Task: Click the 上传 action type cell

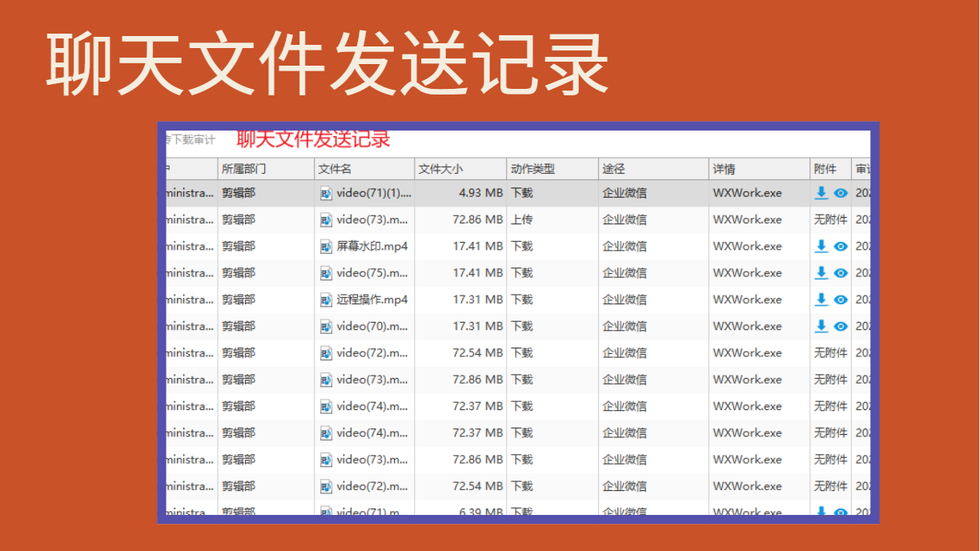Action: pyautogui.click(x=522, y=219)
